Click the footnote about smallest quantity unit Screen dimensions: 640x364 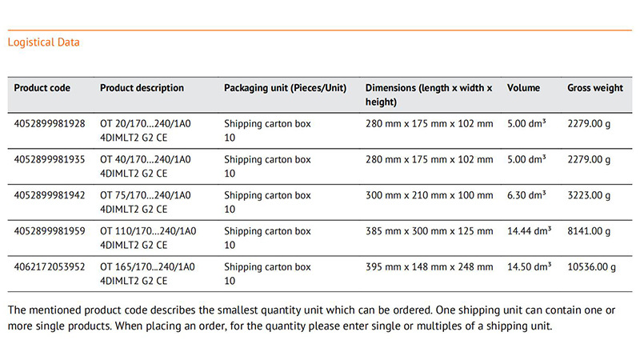click(x=311, y=318)
